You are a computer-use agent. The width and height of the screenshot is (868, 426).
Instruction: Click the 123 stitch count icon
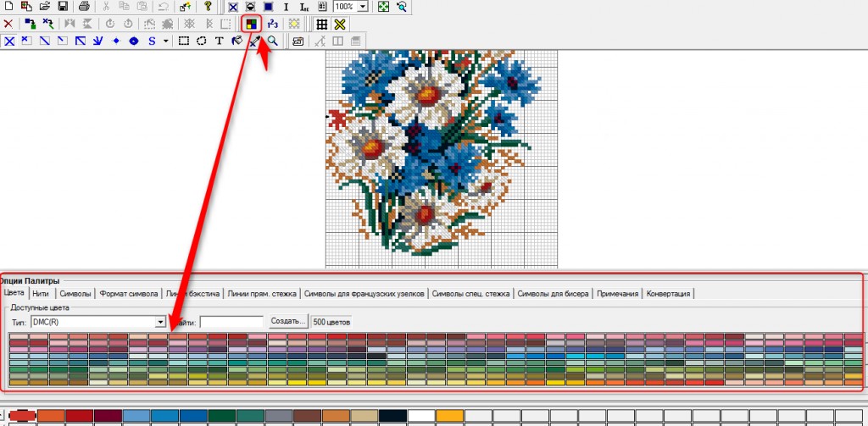pyautogui.click(x=273, y=25)
